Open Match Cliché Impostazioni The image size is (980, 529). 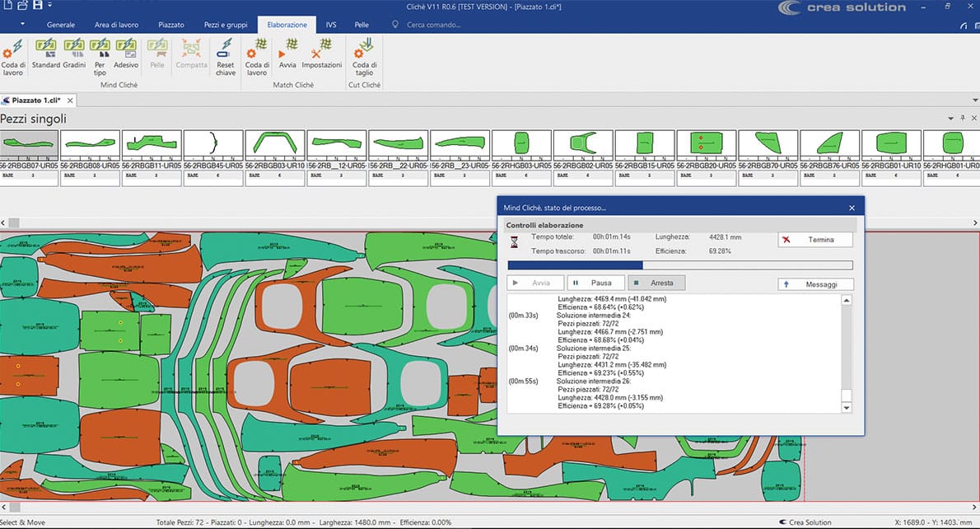point(321,50)
